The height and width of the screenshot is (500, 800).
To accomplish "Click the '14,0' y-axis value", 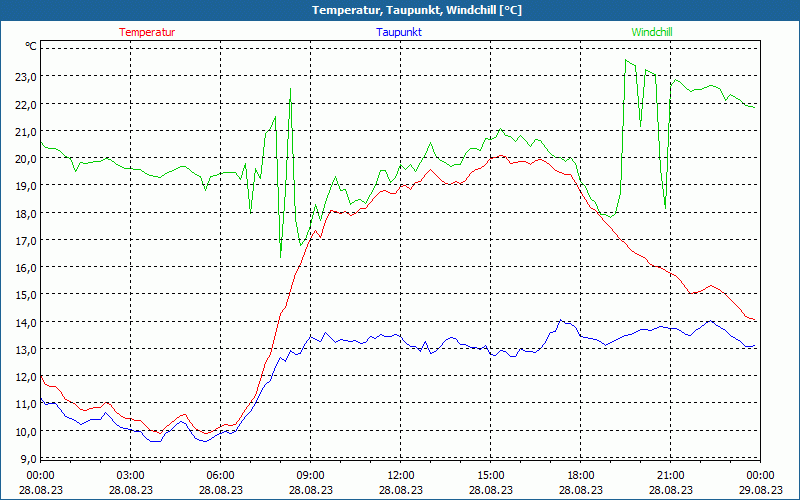I will 26,322.
